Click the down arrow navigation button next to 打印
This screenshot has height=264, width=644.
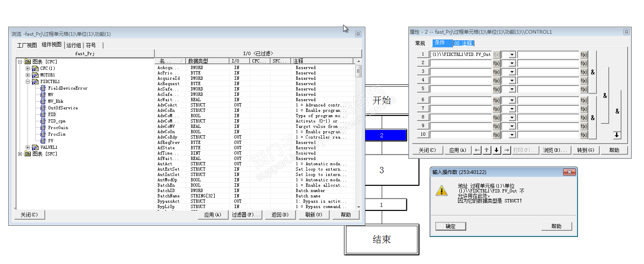tap(497, 150)
